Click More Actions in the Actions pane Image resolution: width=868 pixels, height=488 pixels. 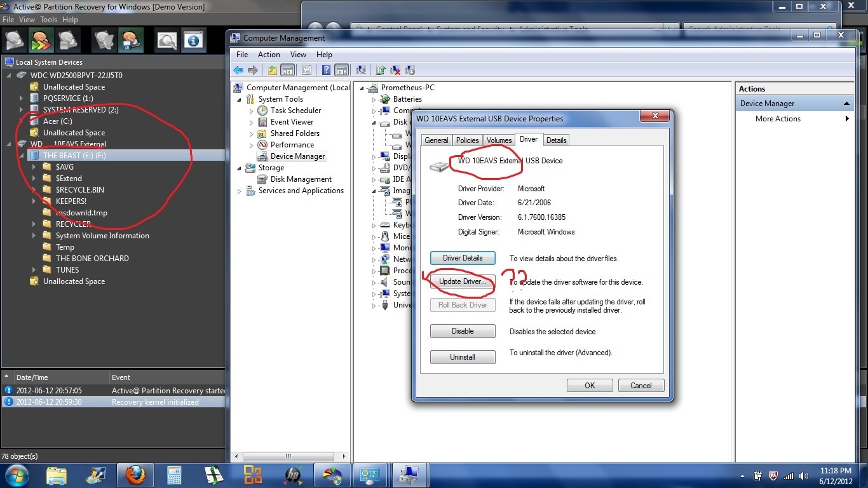pyautogui.click(x=778, y=119)
